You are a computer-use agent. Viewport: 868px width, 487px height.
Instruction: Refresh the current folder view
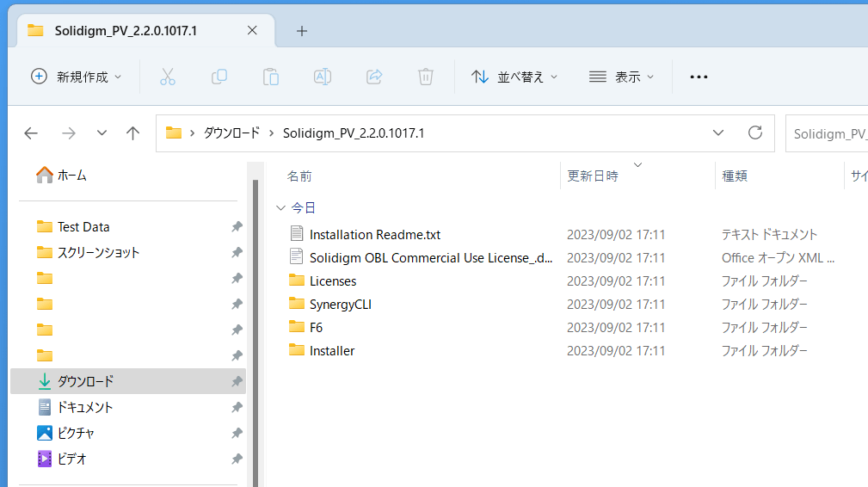(x=755, y=133)
